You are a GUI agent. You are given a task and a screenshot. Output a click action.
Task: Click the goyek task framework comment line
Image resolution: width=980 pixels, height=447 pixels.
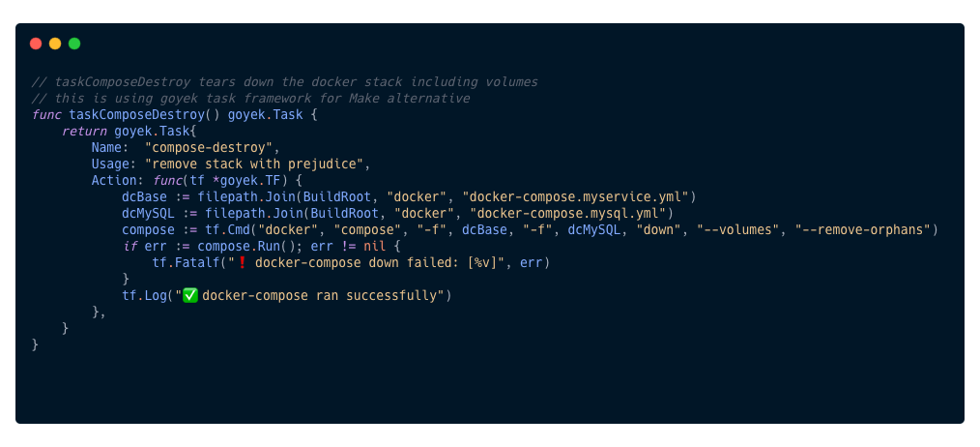(250, 98)
